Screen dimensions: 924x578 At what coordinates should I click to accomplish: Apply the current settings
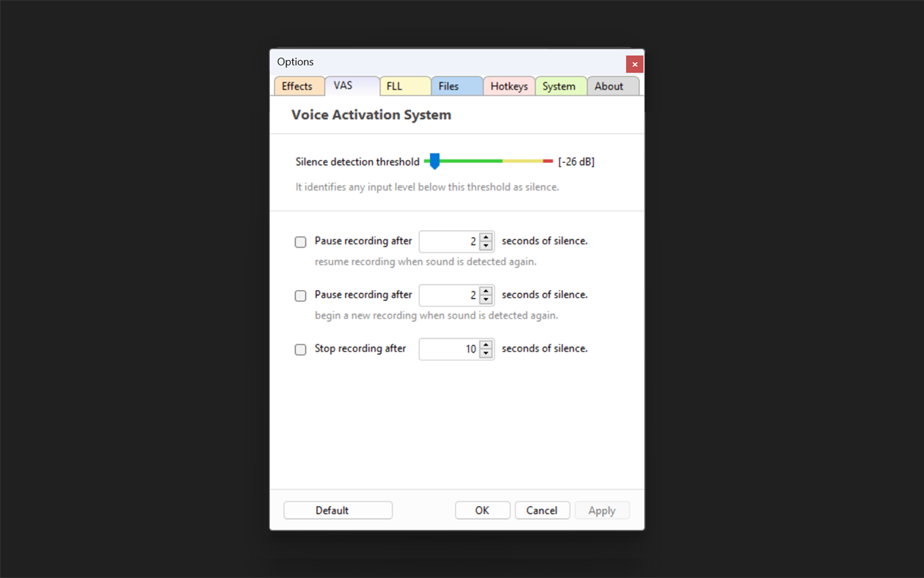602,510
